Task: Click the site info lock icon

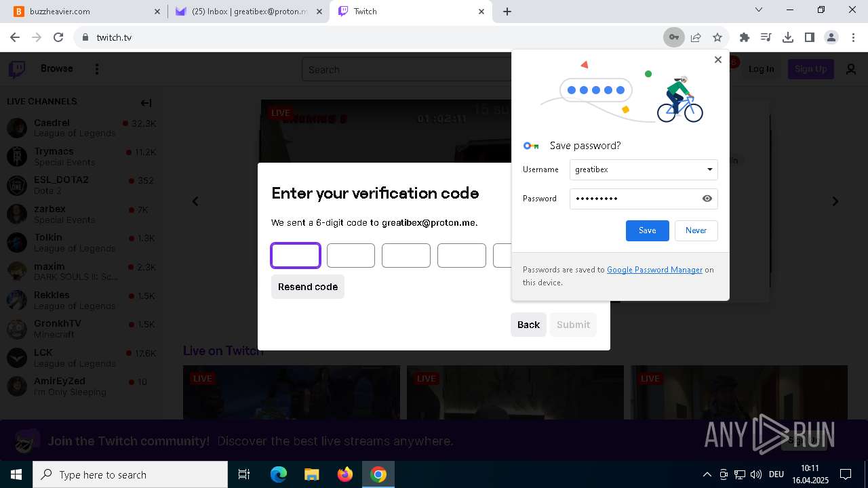Action: click(x=85, y=37)
